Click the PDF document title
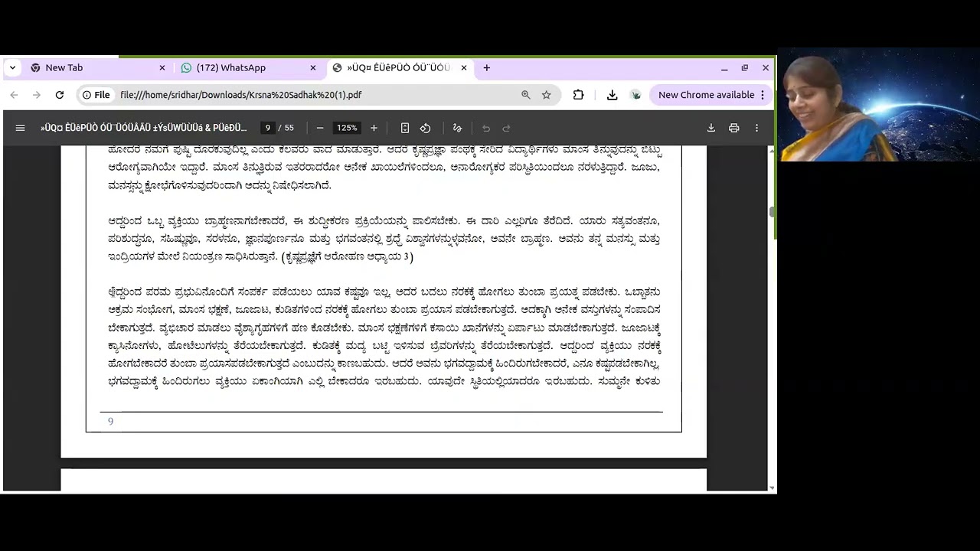This screenshot has height=551, width=980. (x=144, y=128)
